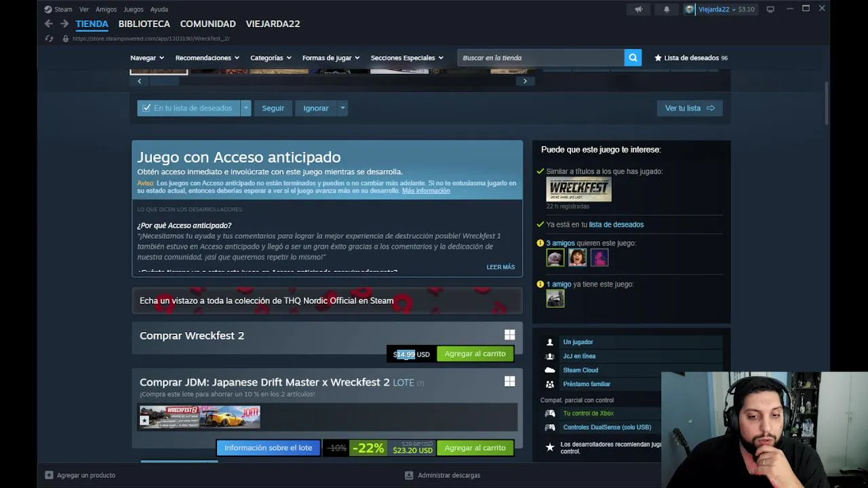Screen dimensions: 868x488
Task: Click the search magnifier button
Action: point(633,58)
